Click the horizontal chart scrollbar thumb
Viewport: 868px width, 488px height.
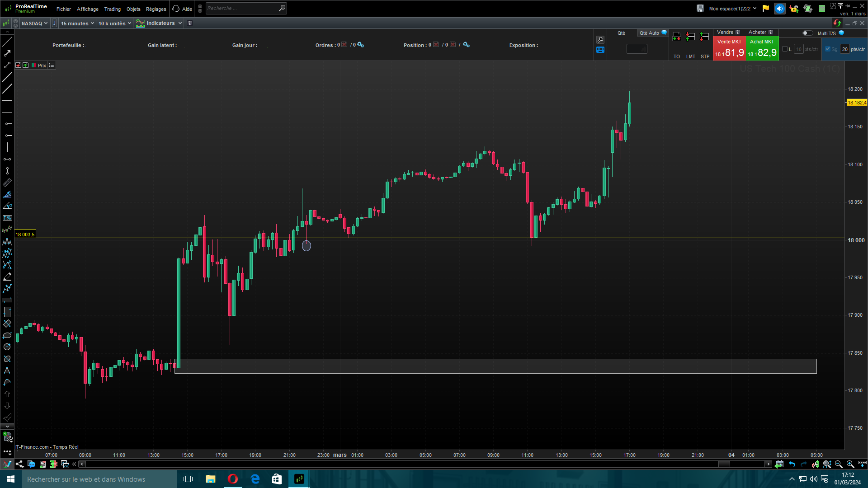724,464
